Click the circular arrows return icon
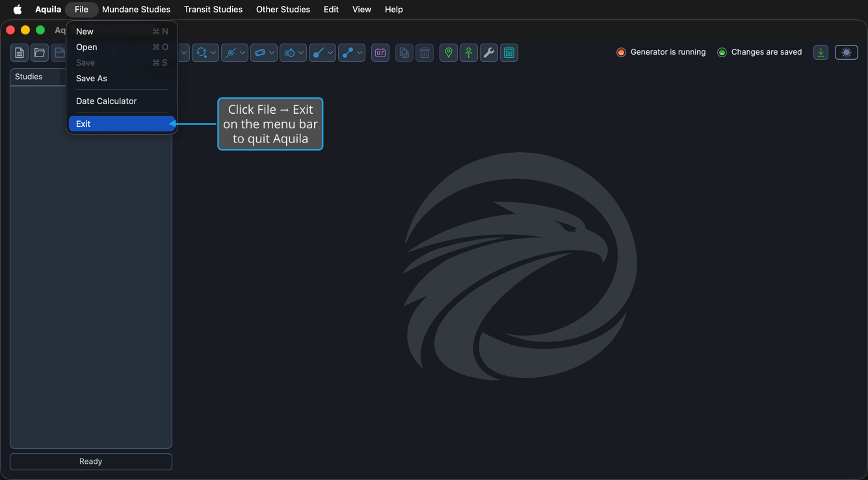The width and height of the screenshot is (868, 480). pos(201,53)
